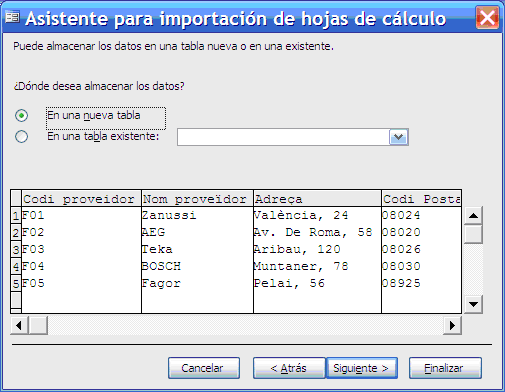Click the vertical scrollbar thumb
The width and height of the screenshot is (505, 392).
[x=473, y=234]
